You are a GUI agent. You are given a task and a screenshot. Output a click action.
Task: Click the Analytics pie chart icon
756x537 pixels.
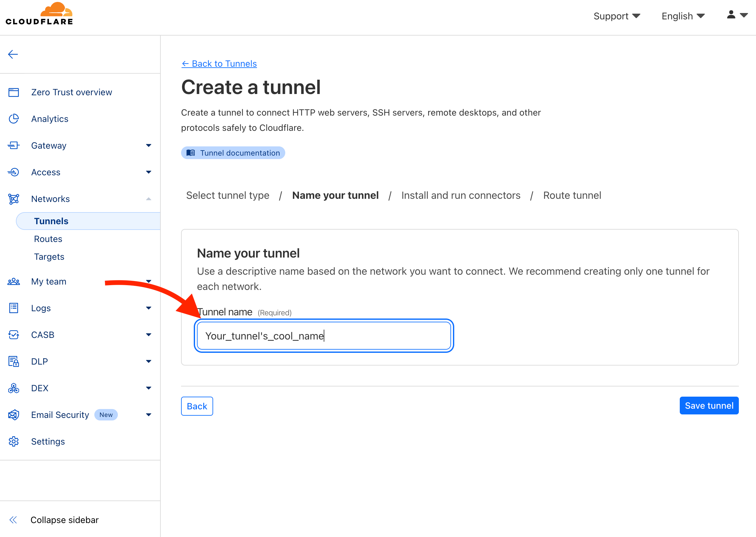[14, 119]
